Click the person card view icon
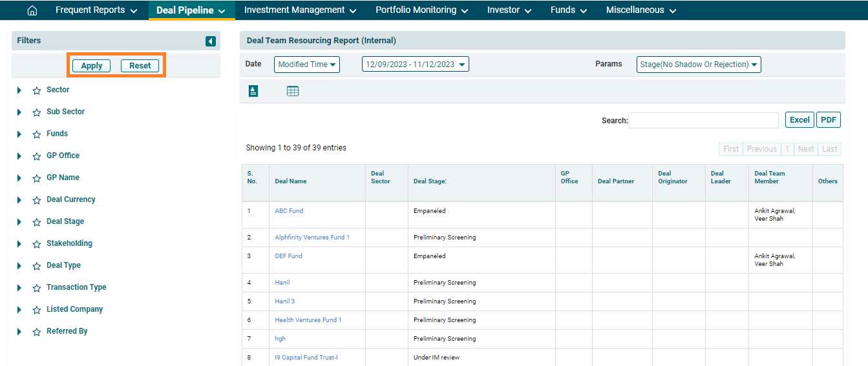 253,91
